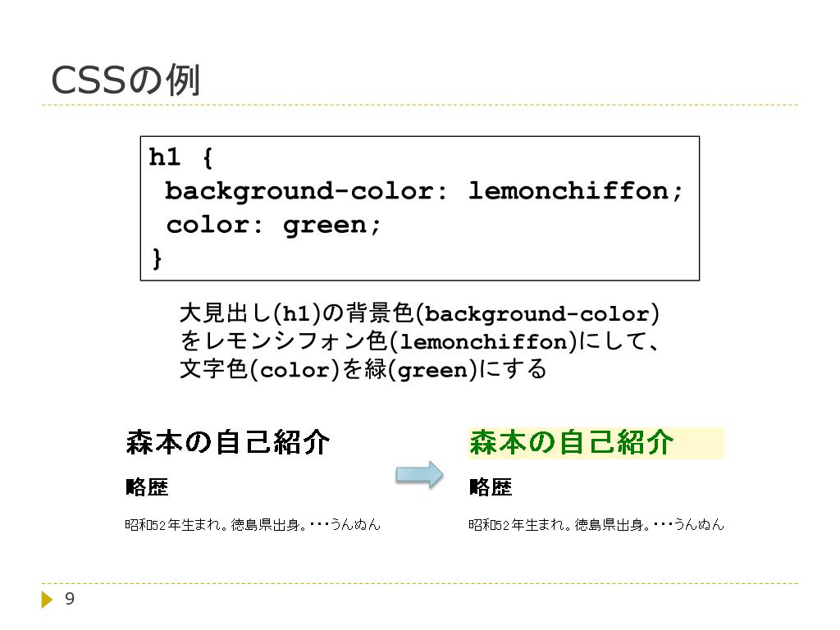
Task: Click the yellow triangle beside page number 9
Action: pos(47,599)
